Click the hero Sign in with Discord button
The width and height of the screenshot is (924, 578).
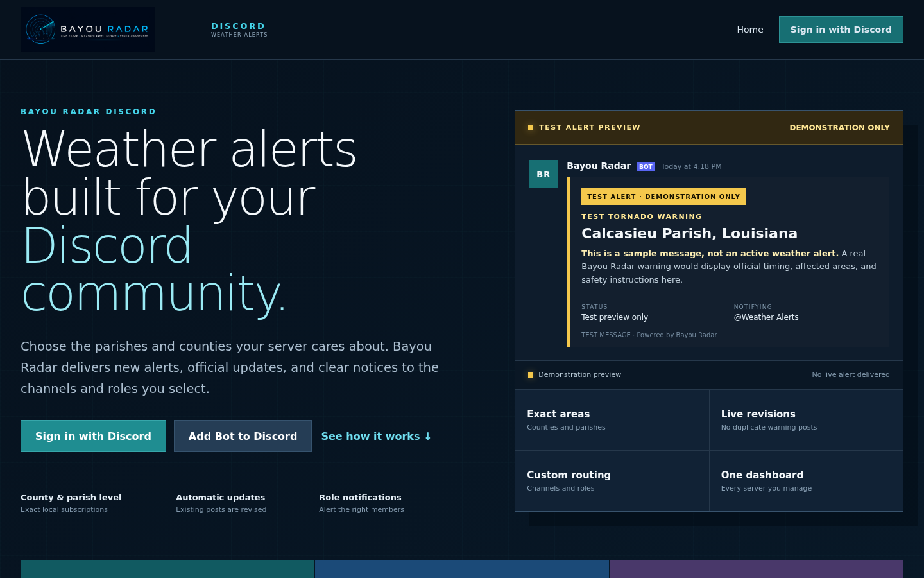click(x=93, y=436)
